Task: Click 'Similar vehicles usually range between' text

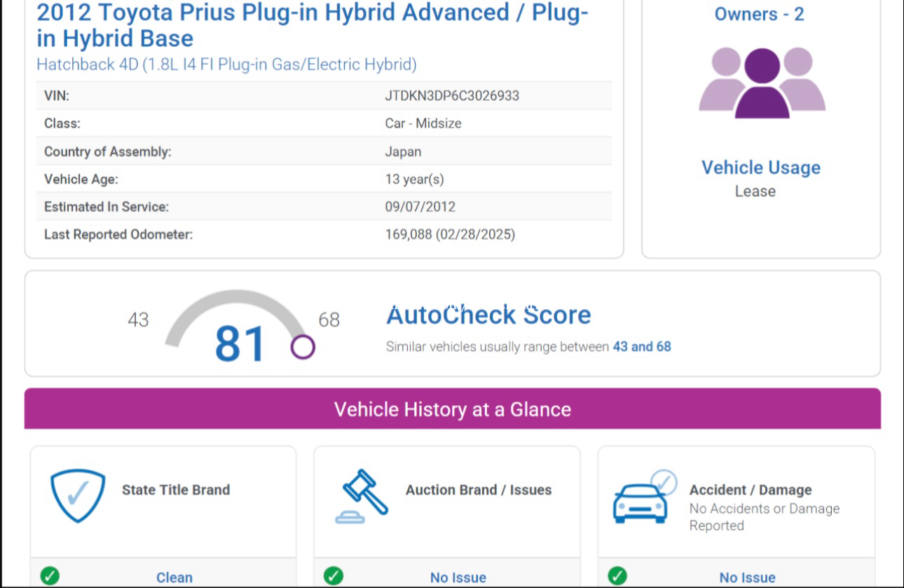Action: coord(498,346)
